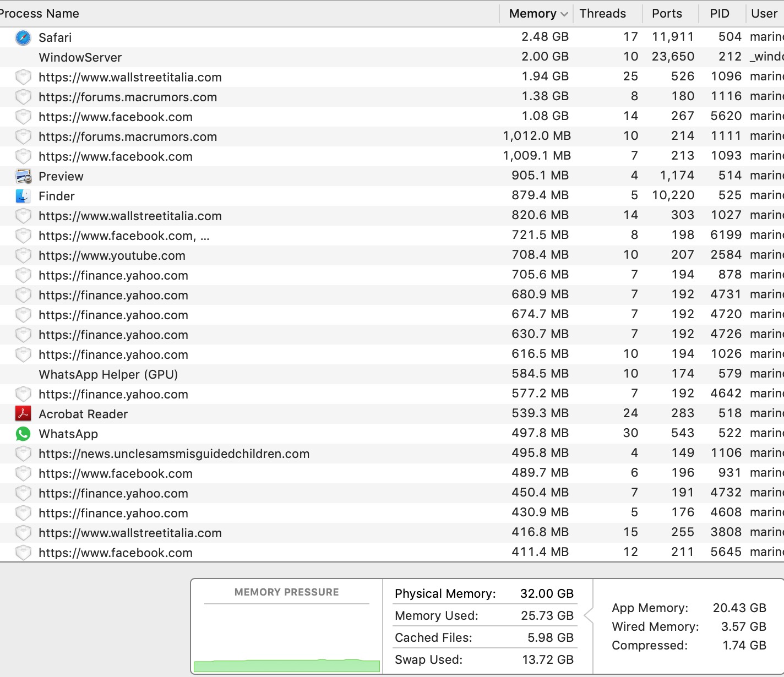Click the Swap Used 13.72 GB value
Image resolution: width=784 pixels, height=677 pixels.
[548, 659]
